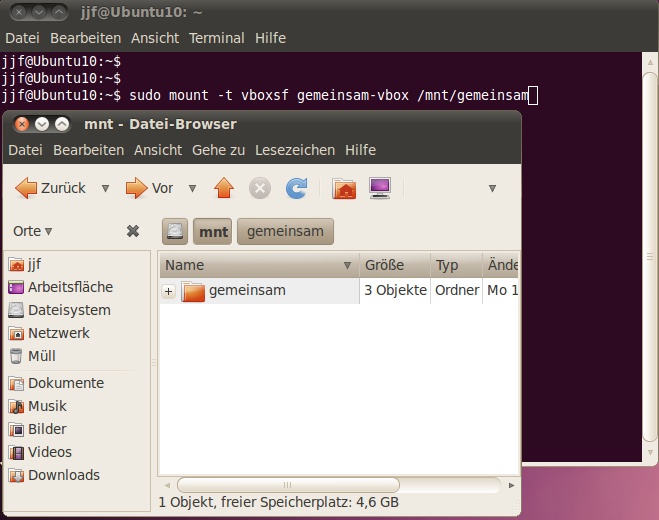659x520 pixels.
Task: Click the Computer icon in toolbar
Action: 380,188
